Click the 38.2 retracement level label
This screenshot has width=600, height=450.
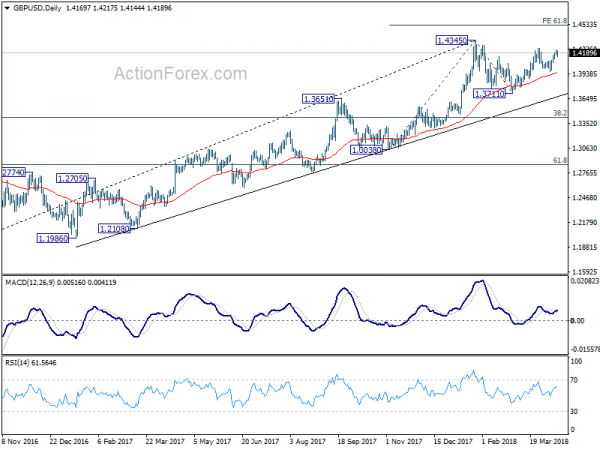[x=560, y=113]
